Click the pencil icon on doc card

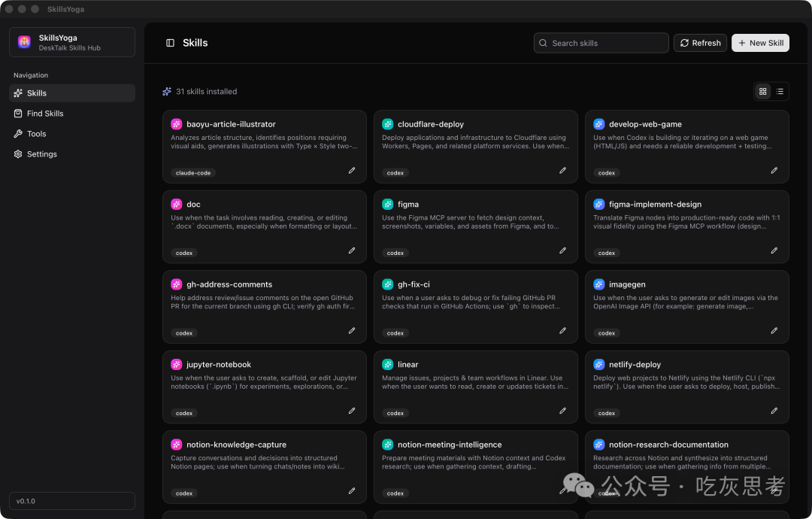tap(352, 250)
